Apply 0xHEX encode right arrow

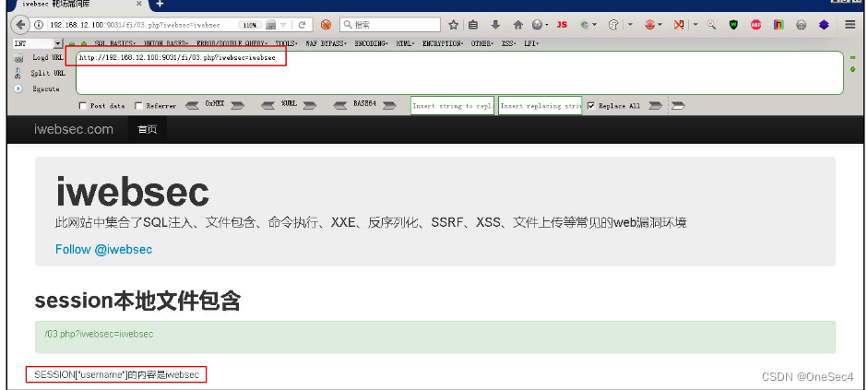click(237, 106)
